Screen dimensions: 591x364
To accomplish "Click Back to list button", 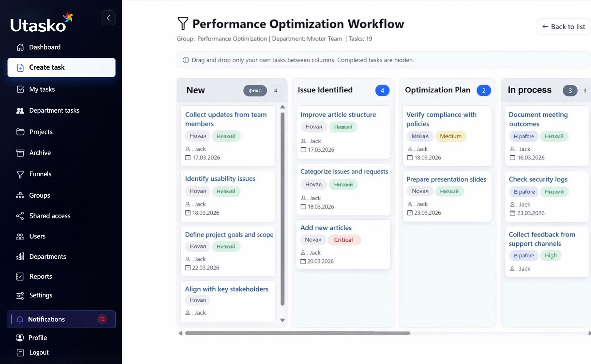I will pos(564,27).
